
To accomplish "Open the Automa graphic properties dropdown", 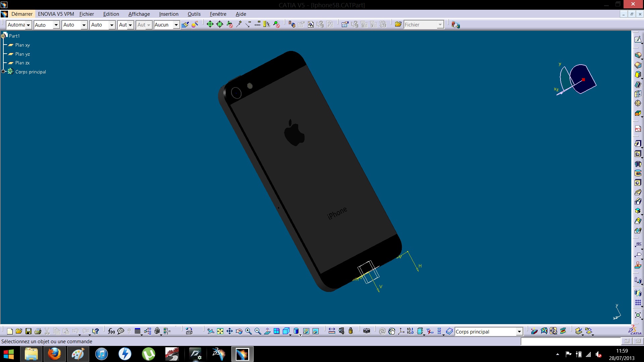I will 29,25.
